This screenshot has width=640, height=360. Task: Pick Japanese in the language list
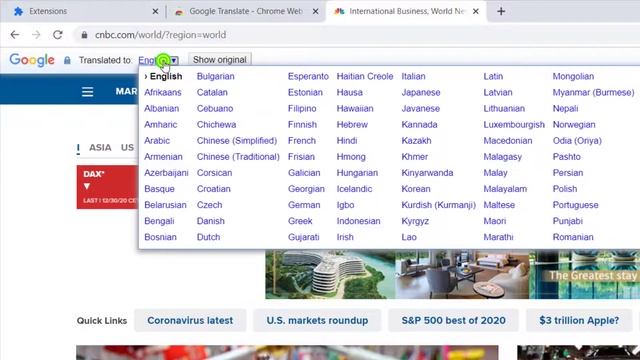point(421,92)
